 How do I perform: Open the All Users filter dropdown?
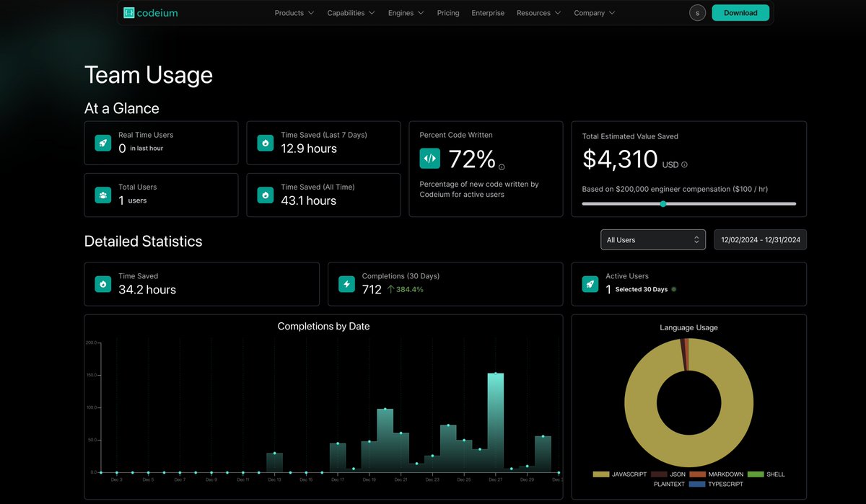coord(653,240)
